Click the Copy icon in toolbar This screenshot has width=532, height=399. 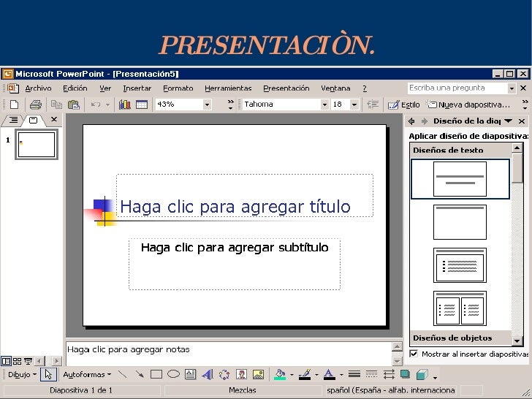(56, 104)
